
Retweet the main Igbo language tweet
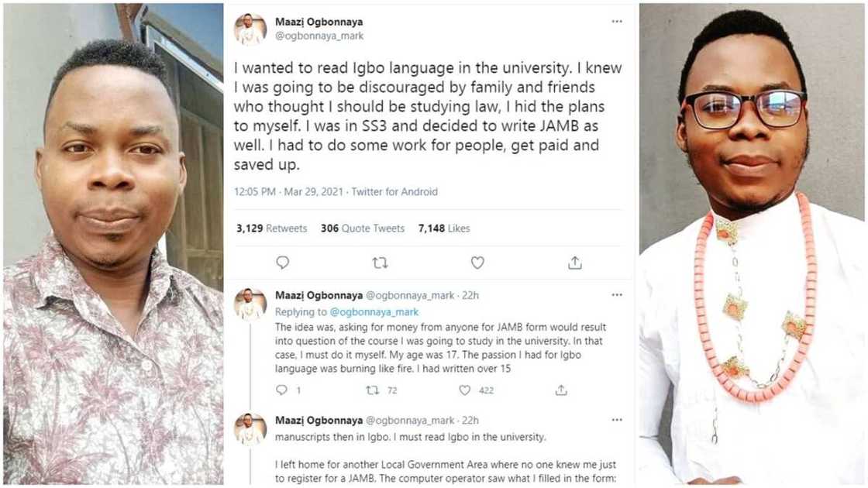380,263
